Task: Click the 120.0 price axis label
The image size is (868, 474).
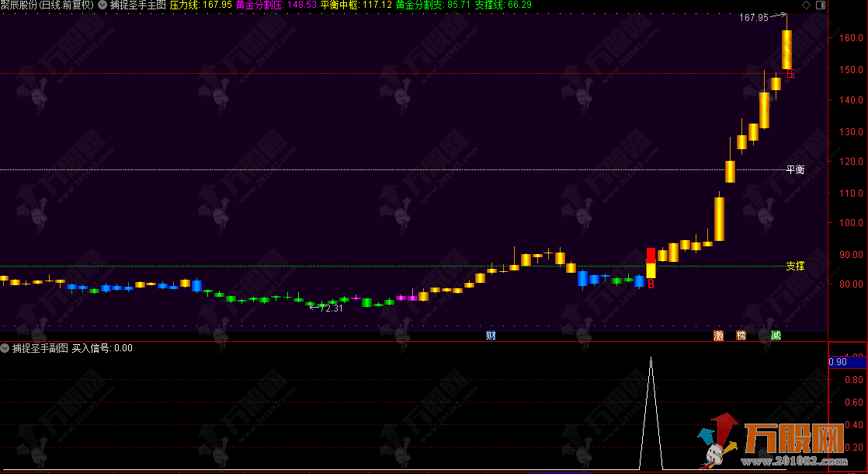Action: [851, 161]
